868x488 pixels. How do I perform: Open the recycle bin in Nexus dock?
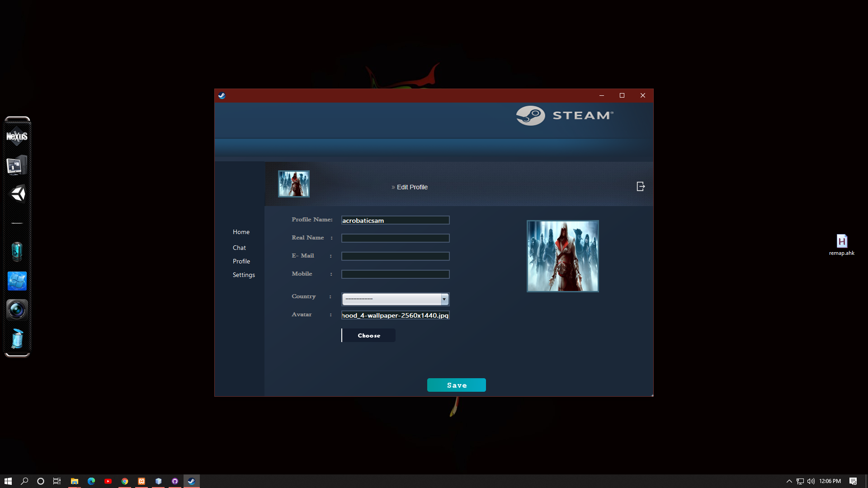coord(17,339)
